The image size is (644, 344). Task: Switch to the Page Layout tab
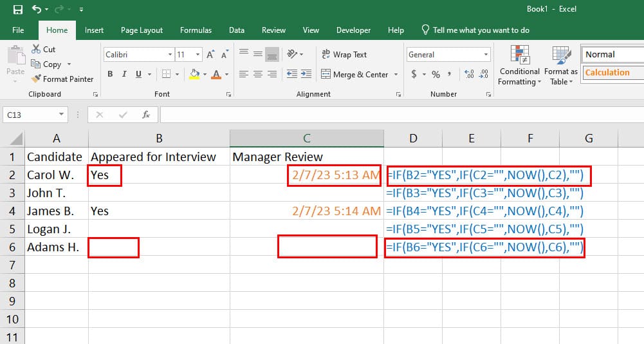pyautogui.click(x=142, y=30)
